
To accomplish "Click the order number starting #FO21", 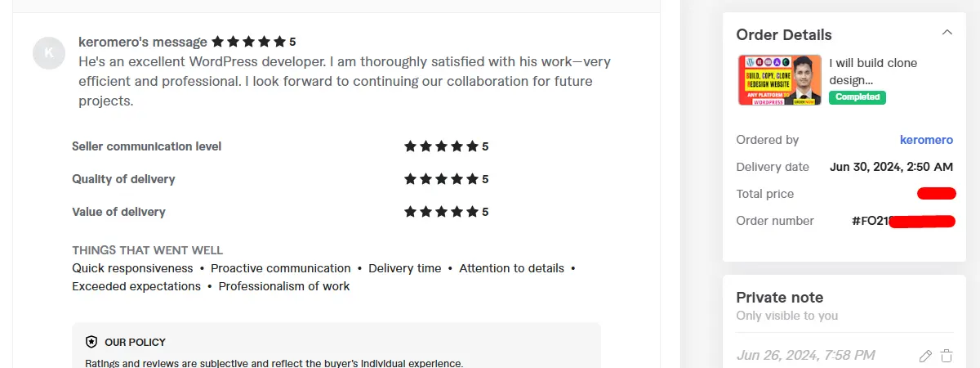I will click(870, 221).
